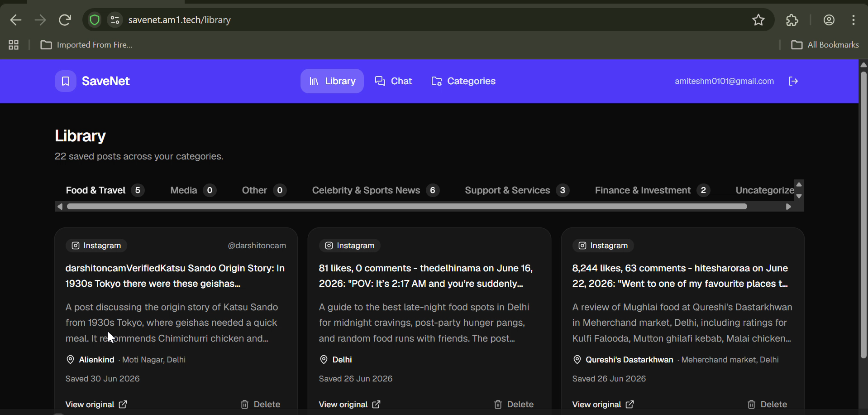Reload the SaveNet page
Viewport: 868px width, 415px height.
coord(65,20)
